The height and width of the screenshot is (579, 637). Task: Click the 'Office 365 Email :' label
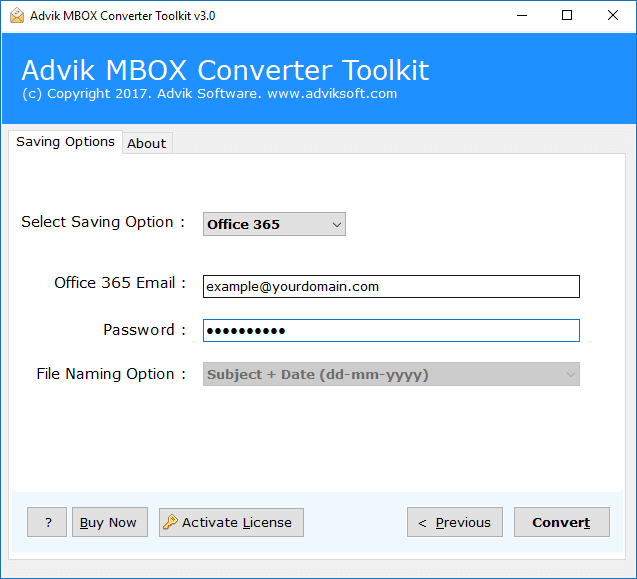coord(120,283)
